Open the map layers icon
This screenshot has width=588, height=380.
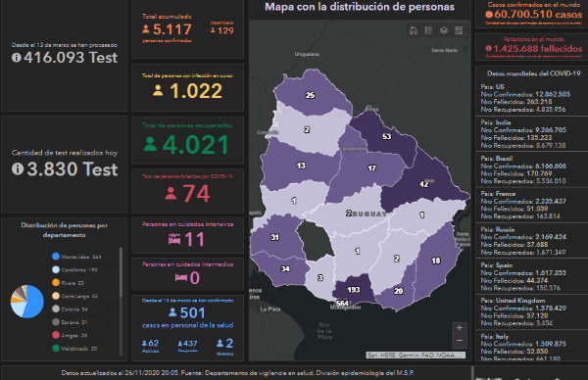point(444,30)
